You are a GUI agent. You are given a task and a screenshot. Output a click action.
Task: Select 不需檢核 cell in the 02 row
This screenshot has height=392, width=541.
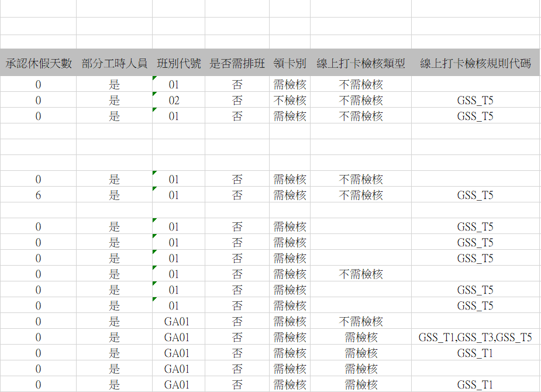click(x=361, y=101)
